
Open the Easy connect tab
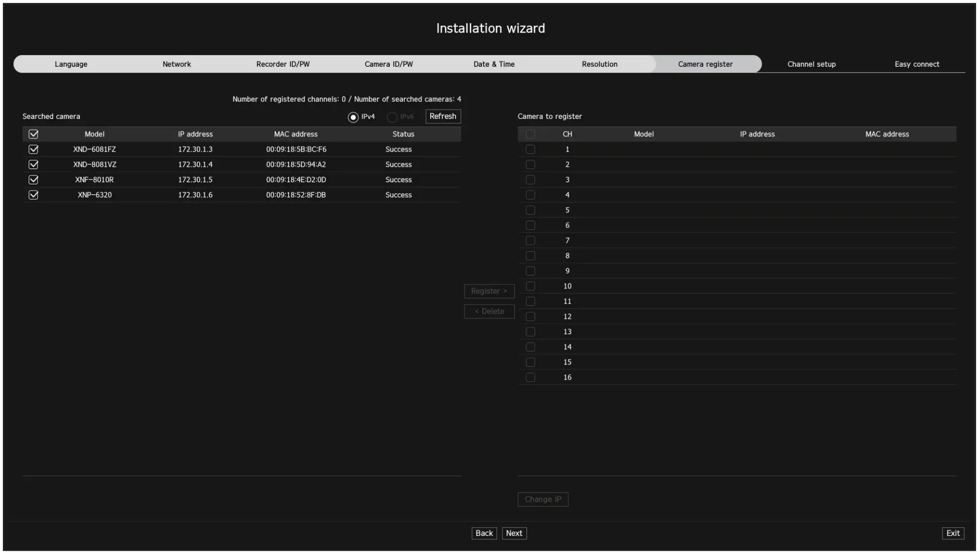coord(917,64)
